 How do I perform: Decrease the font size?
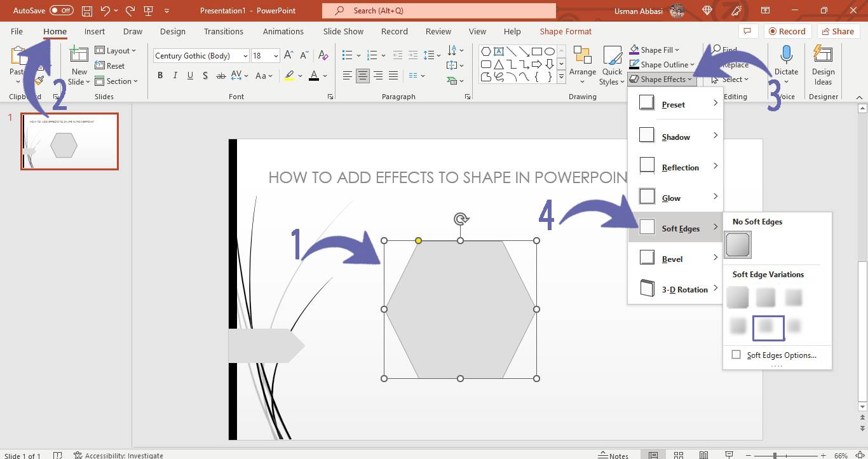point(304,55)
